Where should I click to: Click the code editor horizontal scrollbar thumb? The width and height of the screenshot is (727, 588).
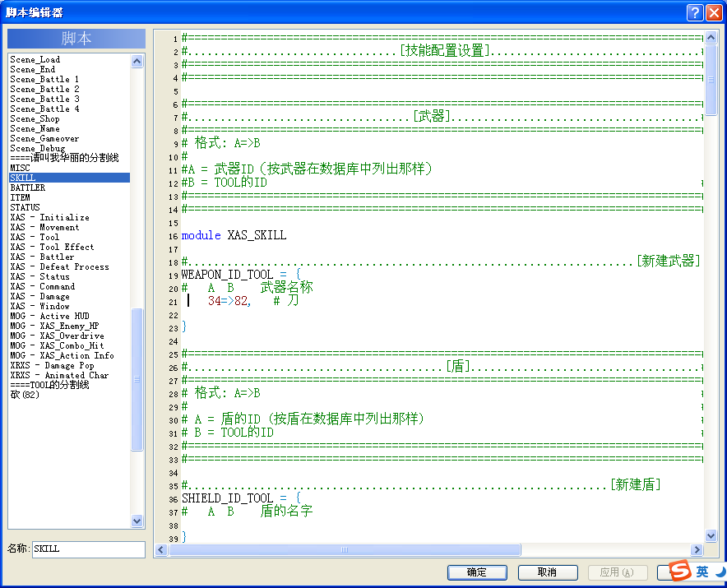coord(345,550)
